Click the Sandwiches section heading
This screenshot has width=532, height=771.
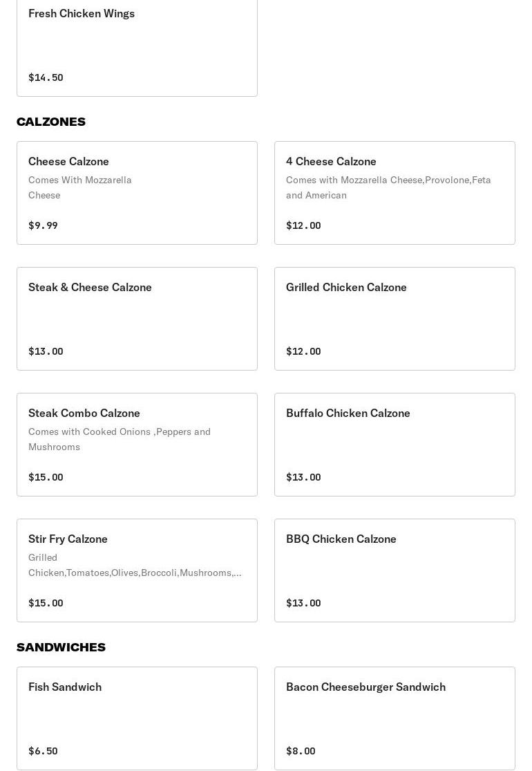[61, 647]
